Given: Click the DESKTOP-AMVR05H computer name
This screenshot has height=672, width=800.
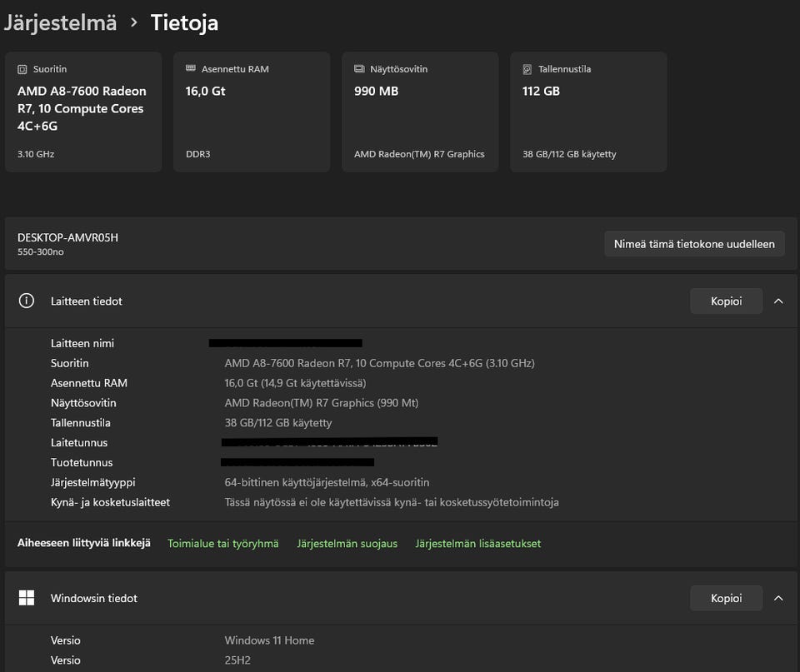Looking at the screenshot, I should 67,237.
